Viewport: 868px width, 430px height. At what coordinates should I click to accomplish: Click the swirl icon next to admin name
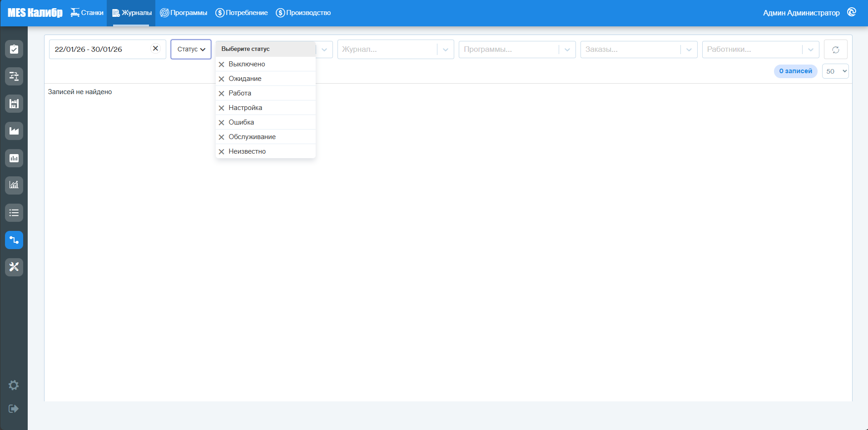(x=852, y=12)
